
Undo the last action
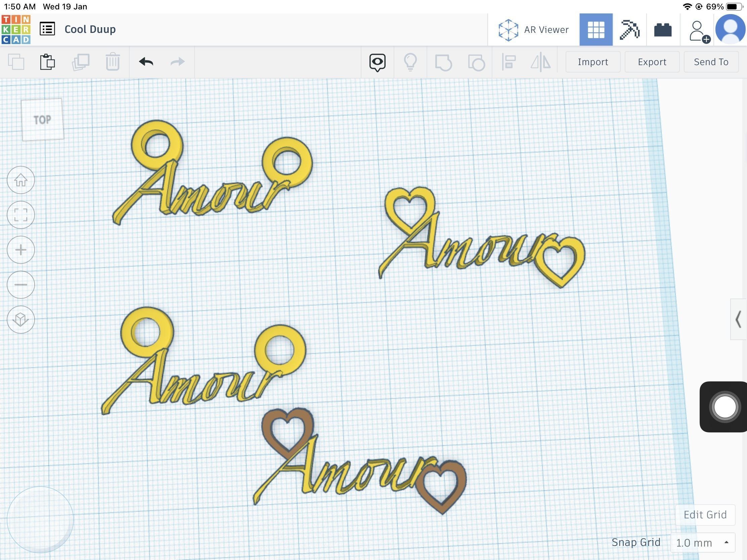146,61
